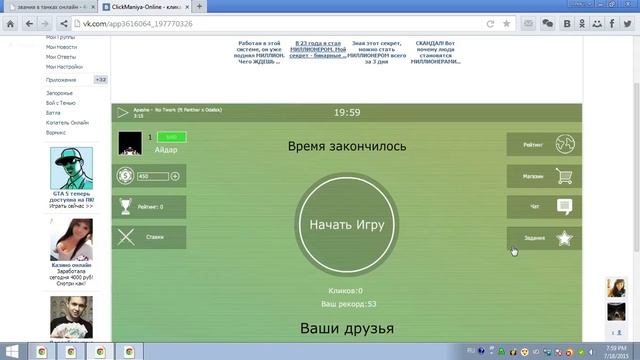This screenshot has width=640, height=360.
Task: Open Приложения in sidebar
Action: point(61,80)
